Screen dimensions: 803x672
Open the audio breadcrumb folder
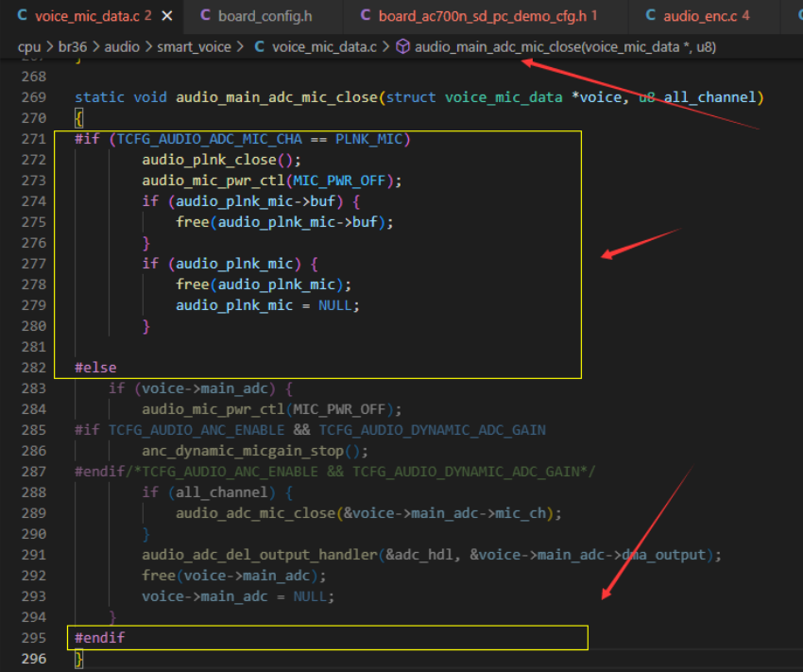tap(122, 47)
